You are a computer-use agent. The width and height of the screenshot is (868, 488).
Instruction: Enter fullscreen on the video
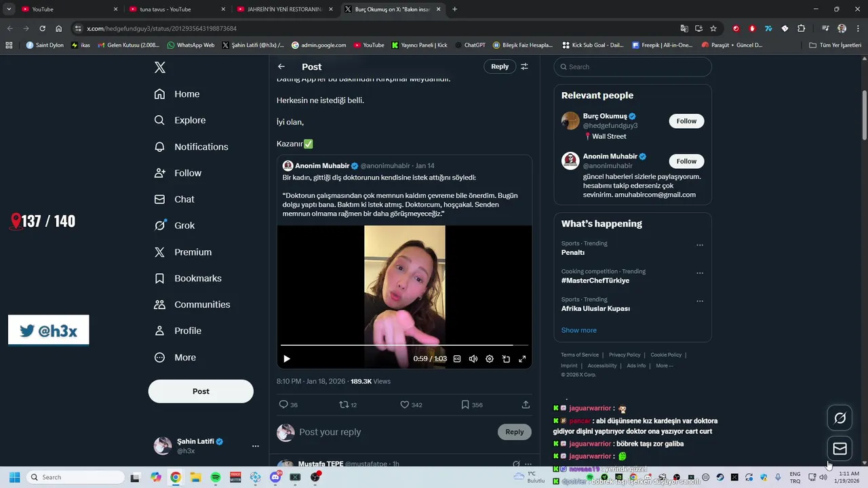click(x=522, y=359)
